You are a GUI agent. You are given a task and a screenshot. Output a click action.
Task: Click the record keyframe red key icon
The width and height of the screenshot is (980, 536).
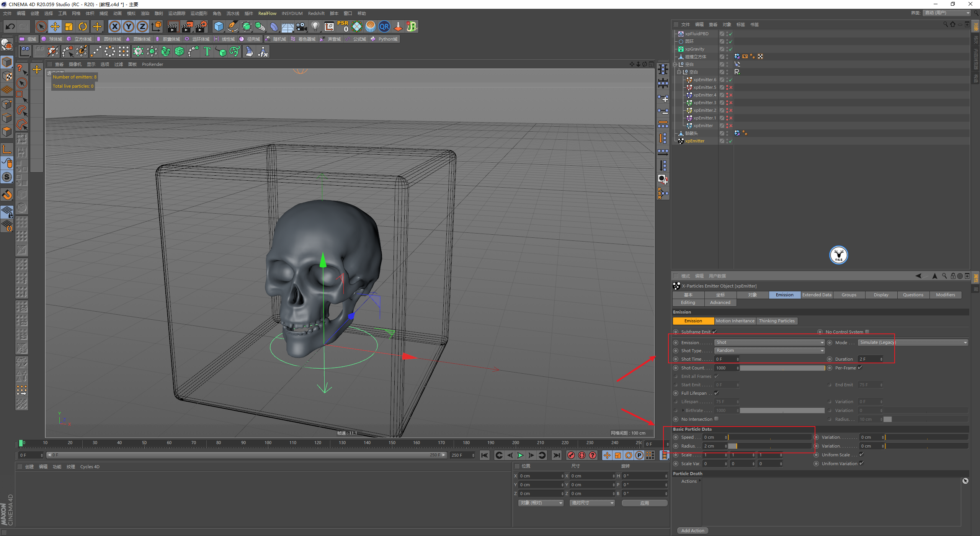tap(571, 455)
